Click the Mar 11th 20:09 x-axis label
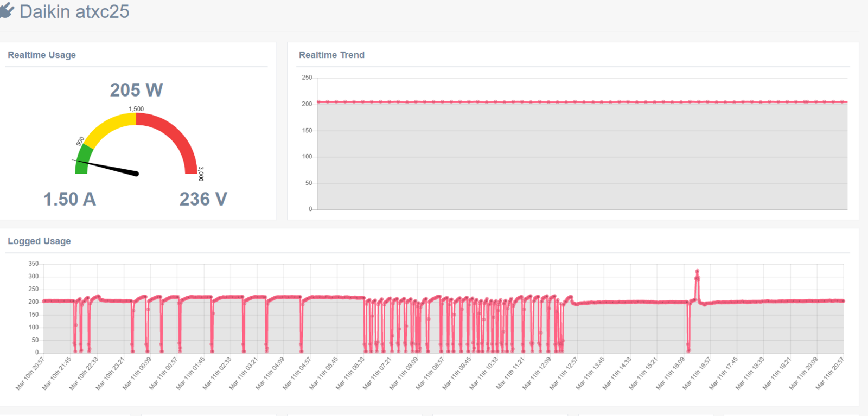The height and width of the screenshot is (416, 868). (804, 373)
